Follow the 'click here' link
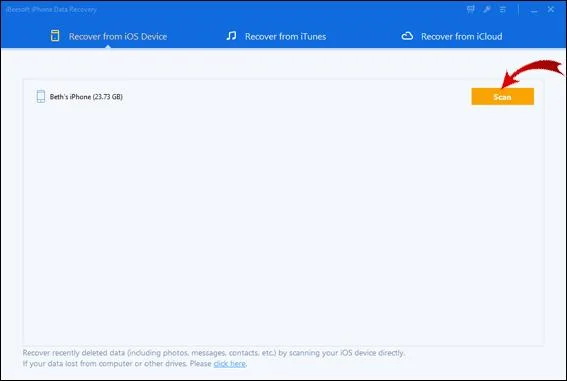567x381 pixels. pos(229,364)
